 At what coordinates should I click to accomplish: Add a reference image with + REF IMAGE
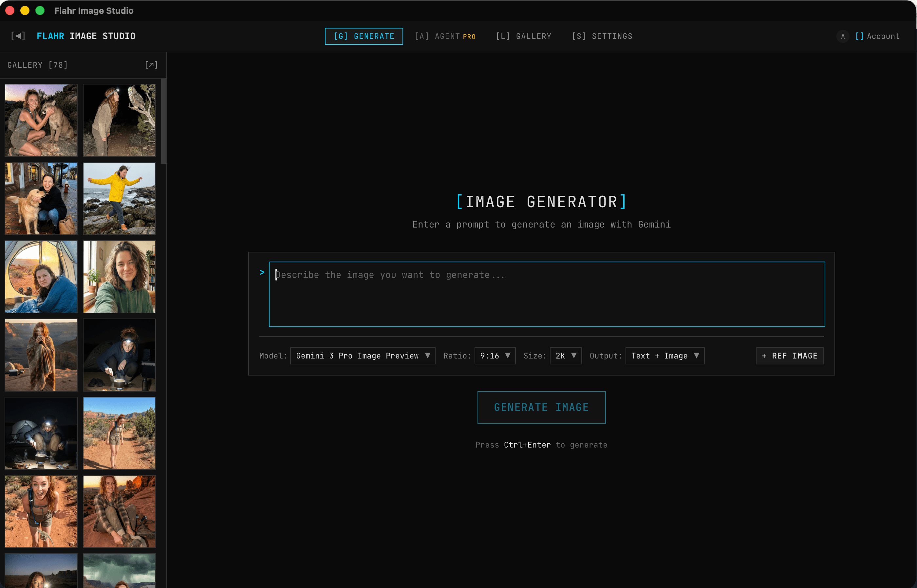click(789, 356)
